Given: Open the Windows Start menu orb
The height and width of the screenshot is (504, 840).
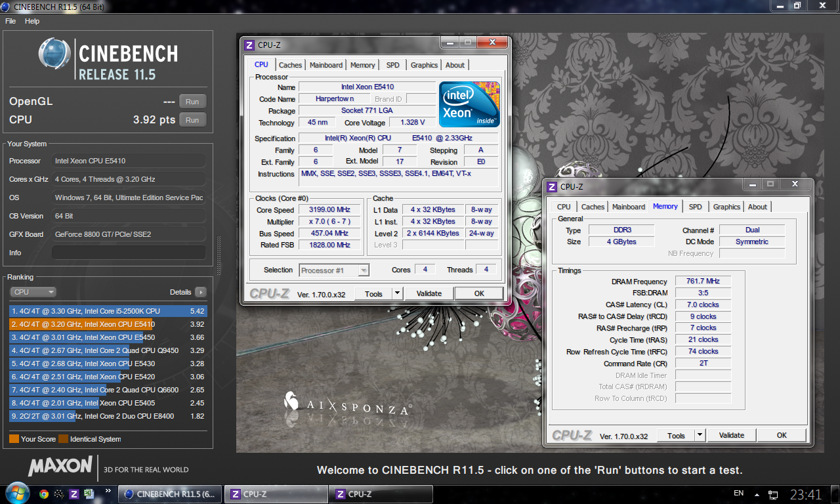Looking at the screenshot, I should [x=16, y=493].
